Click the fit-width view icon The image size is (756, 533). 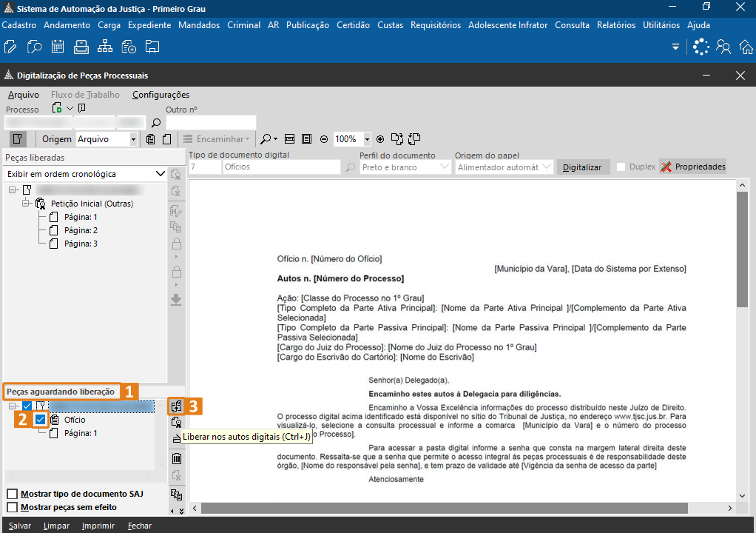[289, 139]
